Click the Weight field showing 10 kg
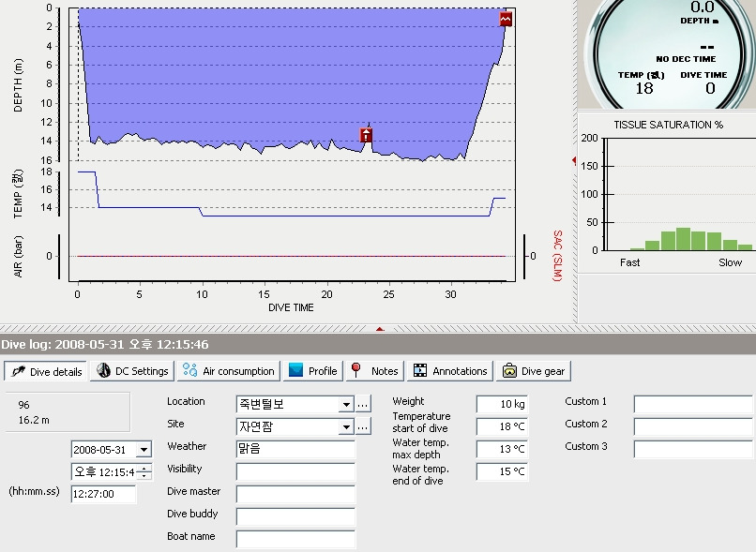This screenshot has height=552, width=756. click(x=502, y=404)
